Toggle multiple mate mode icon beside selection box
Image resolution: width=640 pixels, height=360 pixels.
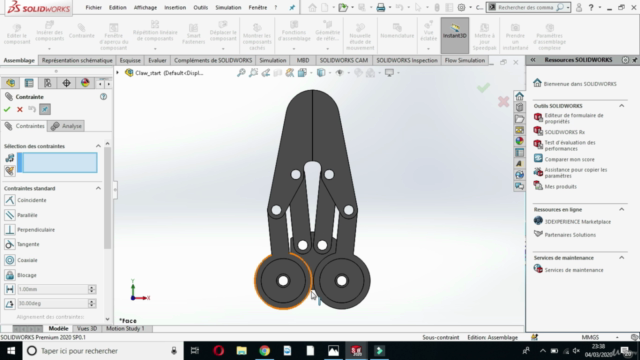click(9, 170)
